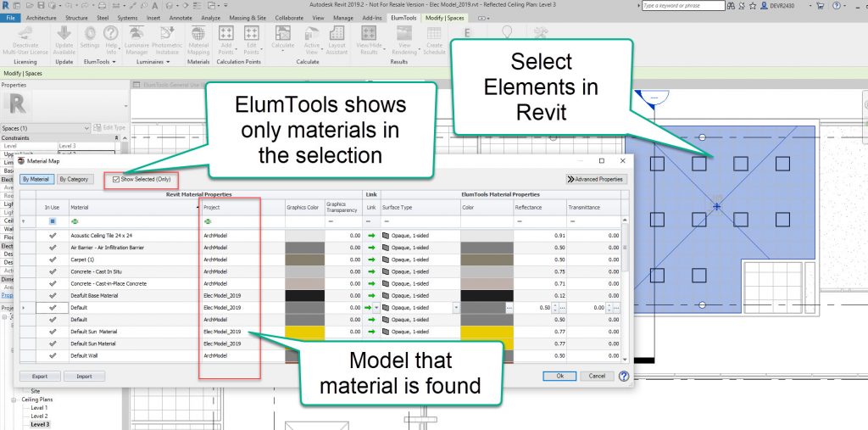The height and width of the screenshot is (430, 868).
Task: Open the Spaces (1) type selector dropdown
Action: pos(86,128)
